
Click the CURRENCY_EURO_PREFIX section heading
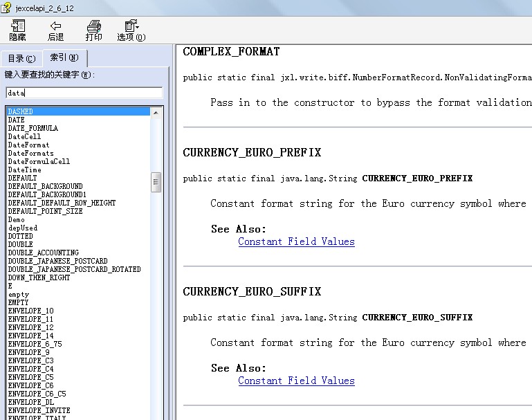pyautogui.click(x=252, y=153)
